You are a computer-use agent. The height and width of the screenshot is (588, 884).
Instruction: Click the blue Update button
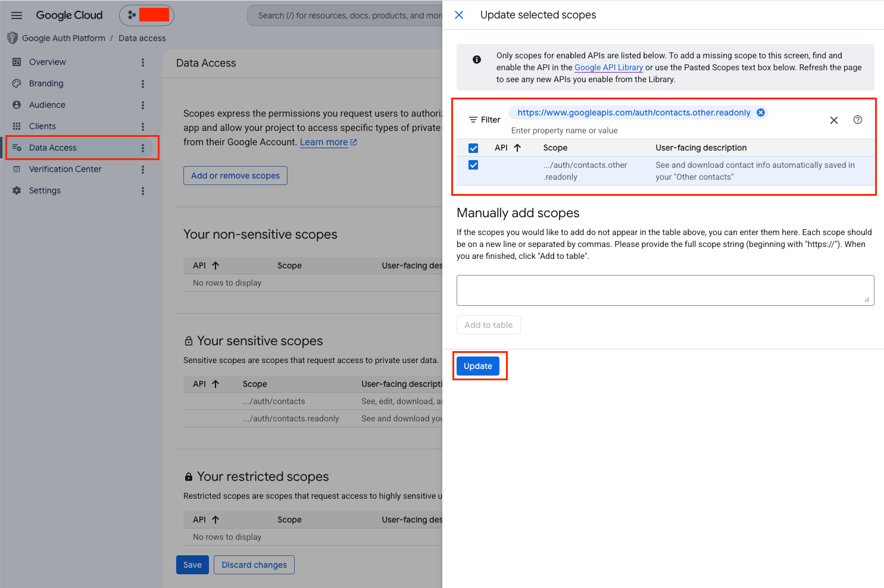pyautogui.click(x=478, y=366)
